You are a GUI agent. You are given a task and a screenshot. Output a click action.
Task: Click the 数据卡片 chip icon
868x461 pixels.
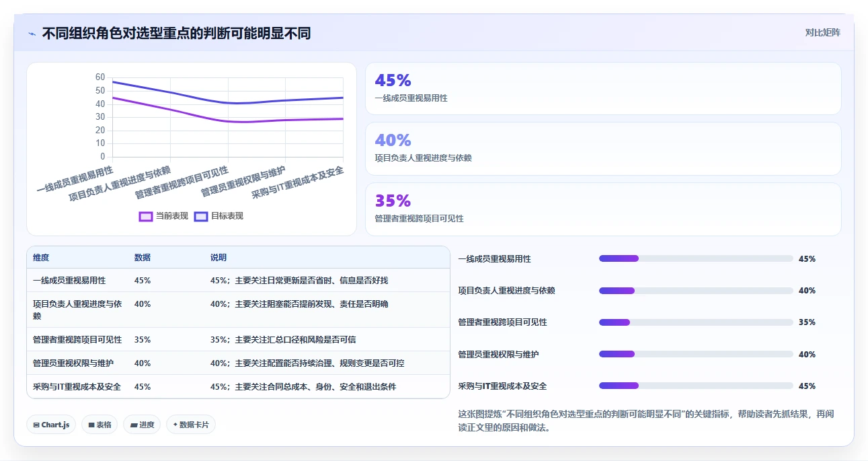(x=175, y=425)
